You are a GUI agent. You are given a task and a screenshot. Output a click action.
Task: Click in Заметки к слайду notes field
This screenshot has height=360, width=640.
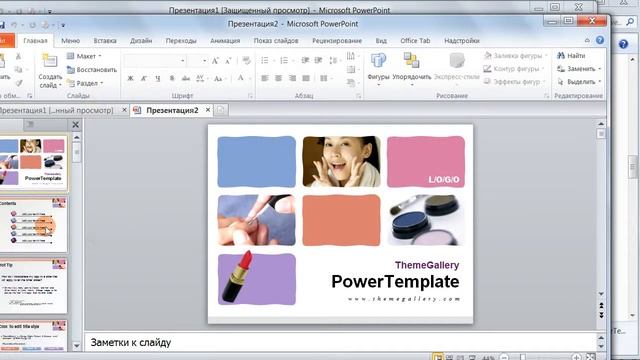(x=340, y=342)
